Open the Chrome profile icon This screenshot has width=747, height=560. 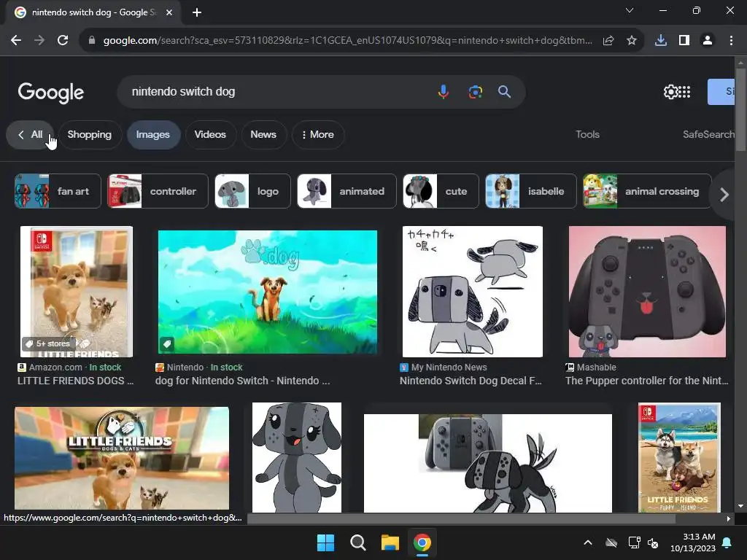pyautogui.click(x=708, y=41)
